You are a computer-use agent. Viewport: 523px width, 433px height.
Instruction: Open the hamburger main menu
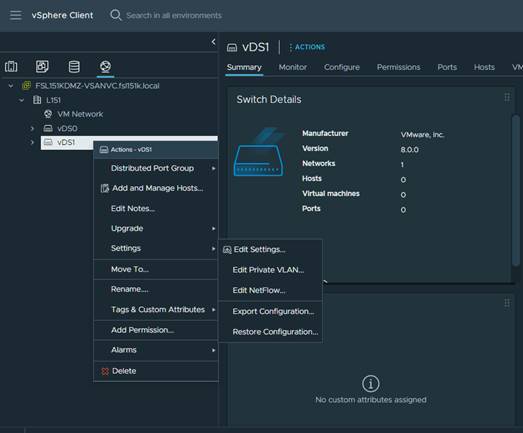pos(16,15)
